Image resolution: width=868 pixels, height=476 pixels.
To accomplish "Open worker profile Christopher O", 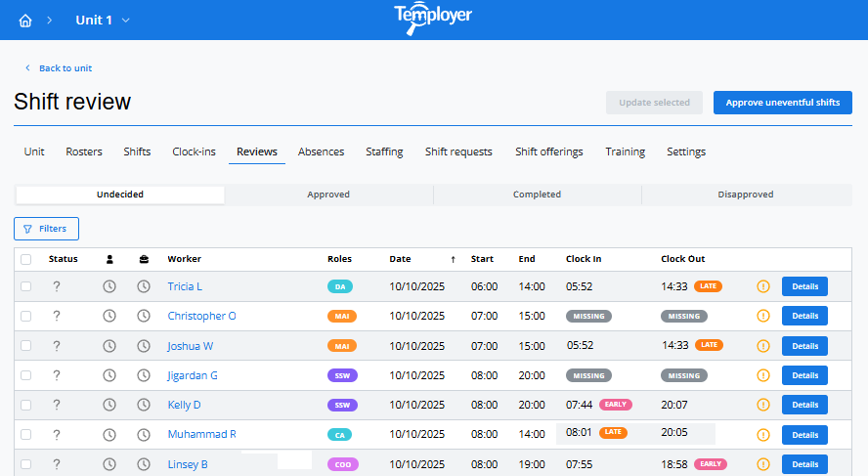I will tap(201, 316).
